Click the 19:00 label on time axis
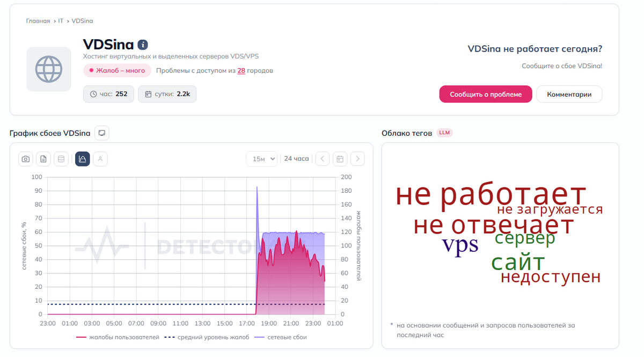This screenshot has height=357, width=644. [269, 324]
